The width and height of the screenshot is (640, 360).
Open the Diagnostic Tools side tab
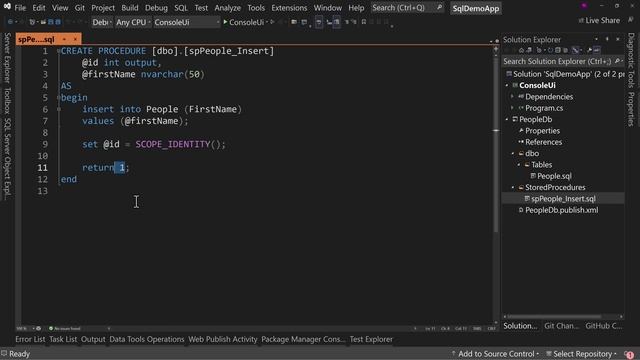click(631, 60)
